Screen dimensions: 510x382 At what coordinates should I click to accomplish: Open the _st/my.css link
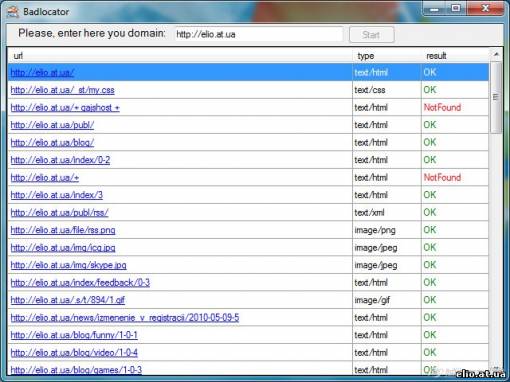coord(62,90)
